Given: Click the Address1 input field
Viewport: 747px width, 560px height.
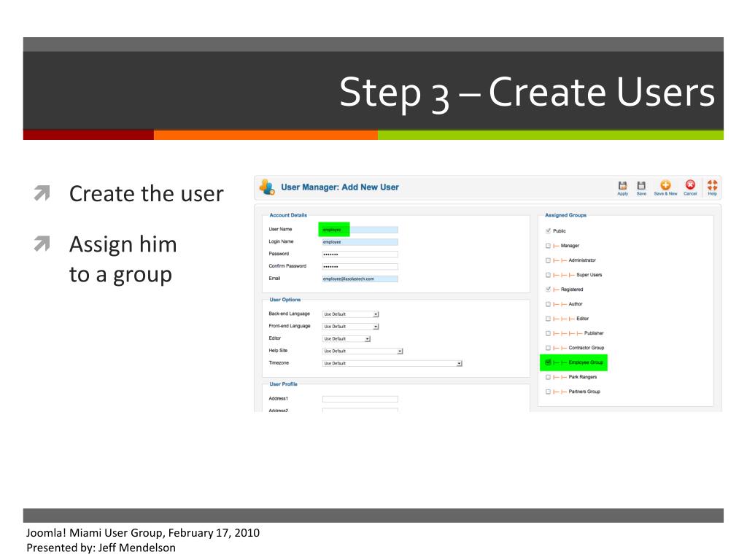Looking at the screenshot, I should (x=360, y=399).
